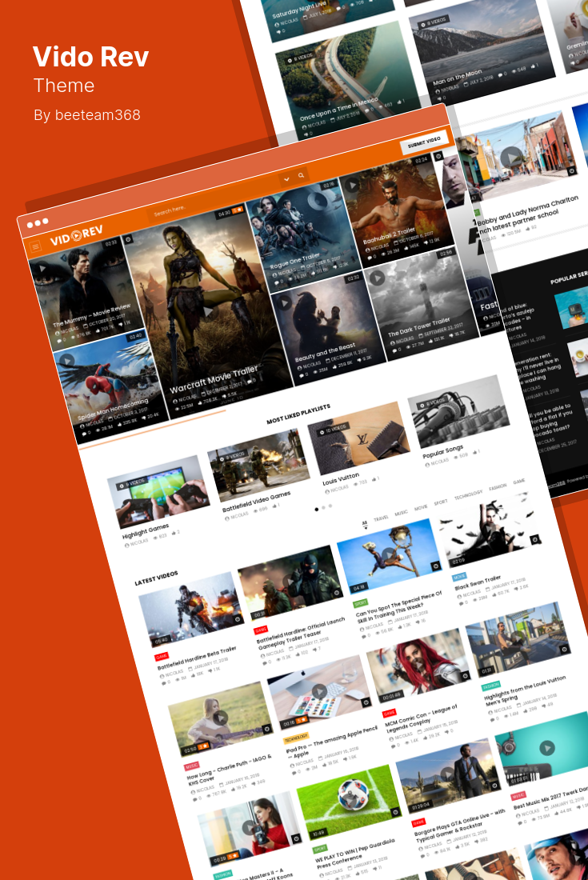Image resolution: width=588 pixels, height=880 pixels.
Task: Click watch-later clock on Louis Vuitton Men's thumbnail
Action: (x=565, y=650)
